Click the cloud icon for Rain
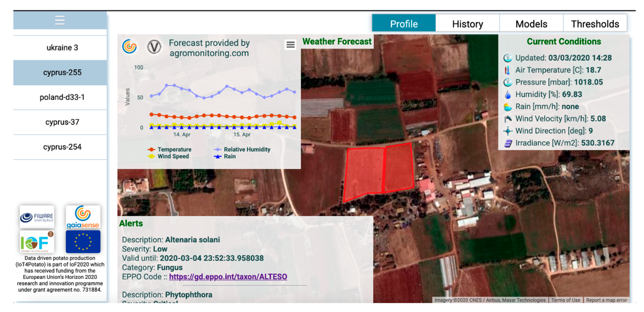Image resolution: width=644 pixels, height=312 pixels. [x=508, y=107]
